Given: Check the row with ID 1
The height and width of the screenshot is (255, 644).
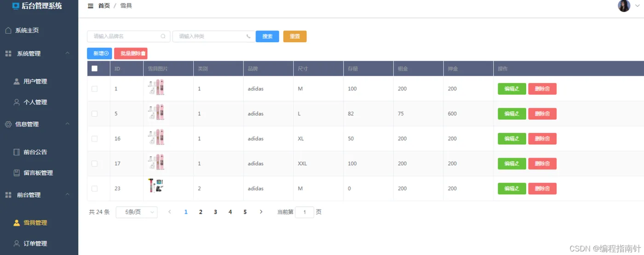Looking at the screenshot, I should (x=95, y=89).
